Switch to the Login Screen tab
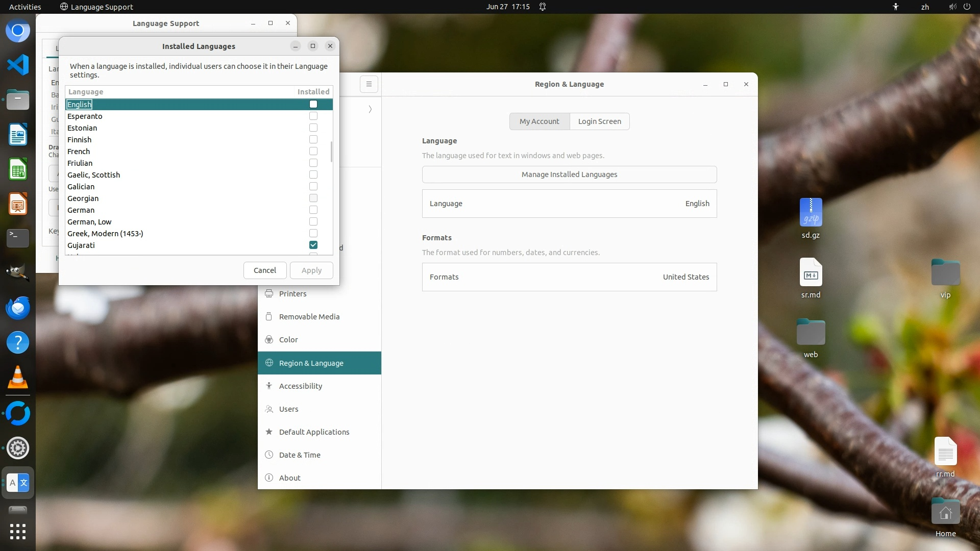 599,121
